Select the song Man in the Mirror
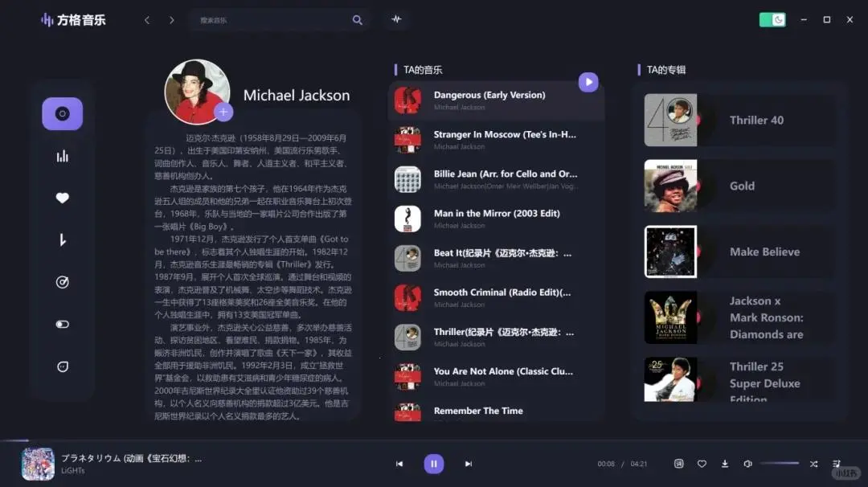 [498, 219]
